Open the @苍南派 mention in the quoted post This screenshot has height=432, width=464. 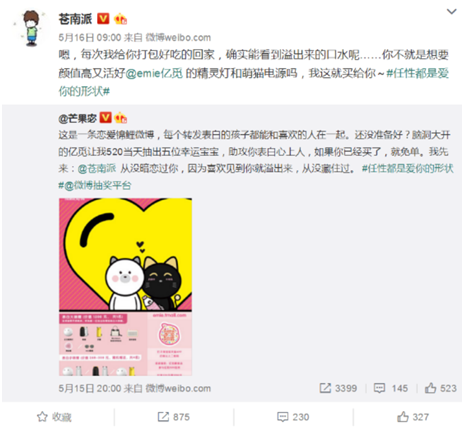[97, 168]
